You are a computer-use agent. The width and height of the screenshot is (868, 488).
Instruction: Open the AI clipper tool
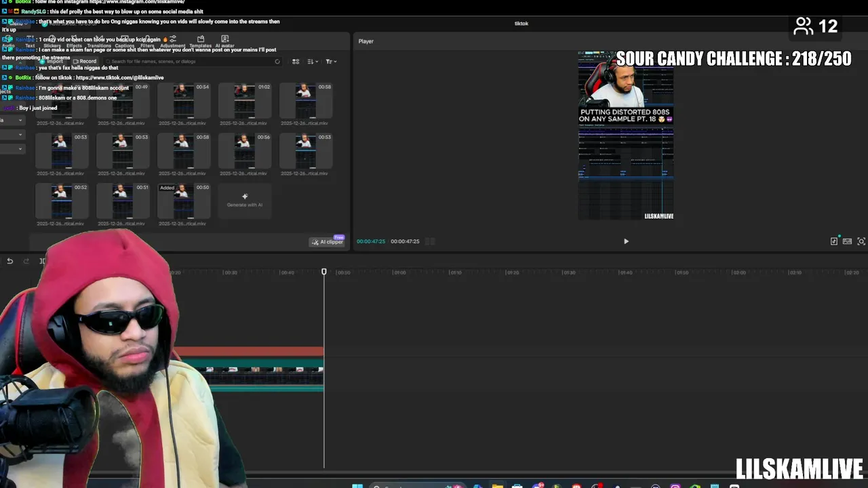point(328,242)
